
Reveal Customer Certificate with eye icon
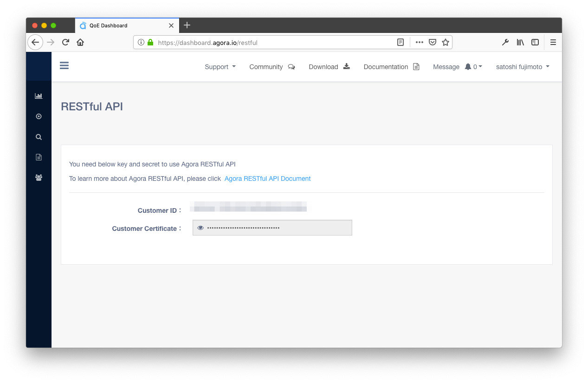[200, 228]
